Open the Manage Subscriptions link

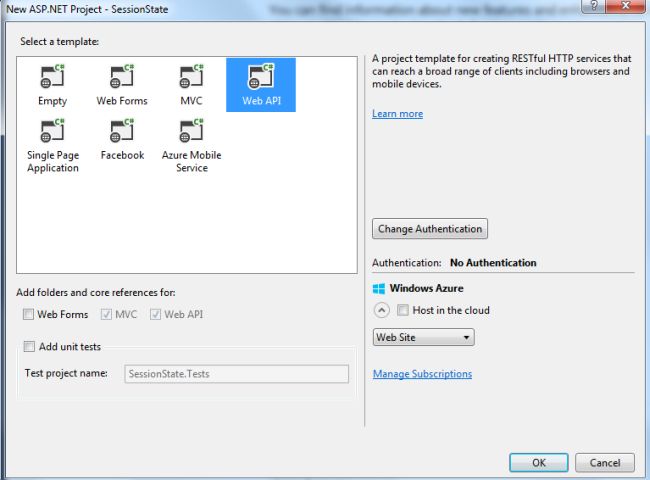pos(422,374)
